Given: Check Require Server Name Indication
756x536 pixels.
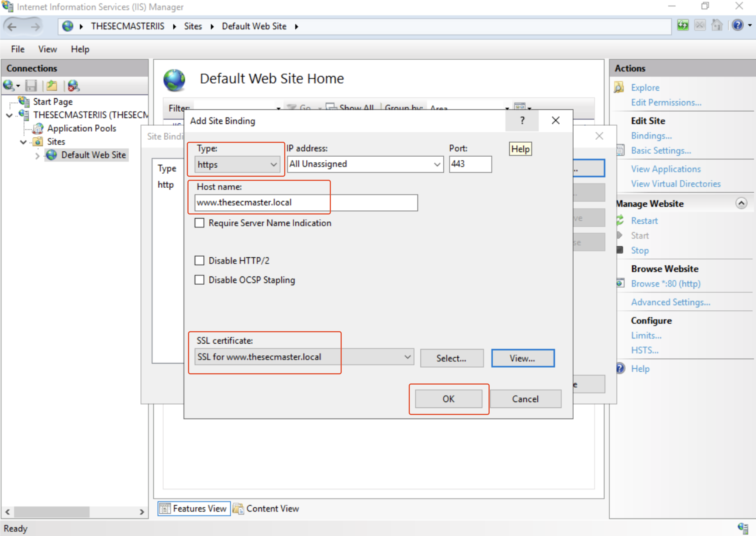Looking at the screenshot, I should (199, 223).
